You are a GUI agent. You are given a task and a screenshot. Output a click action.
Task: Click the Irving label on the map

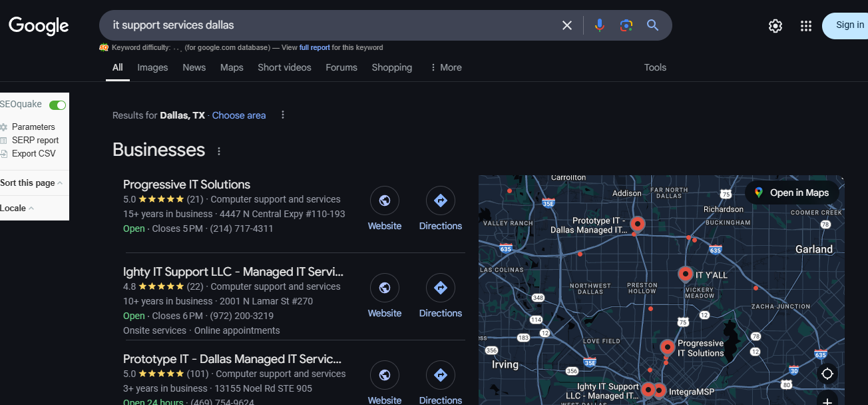pos(505,364)
